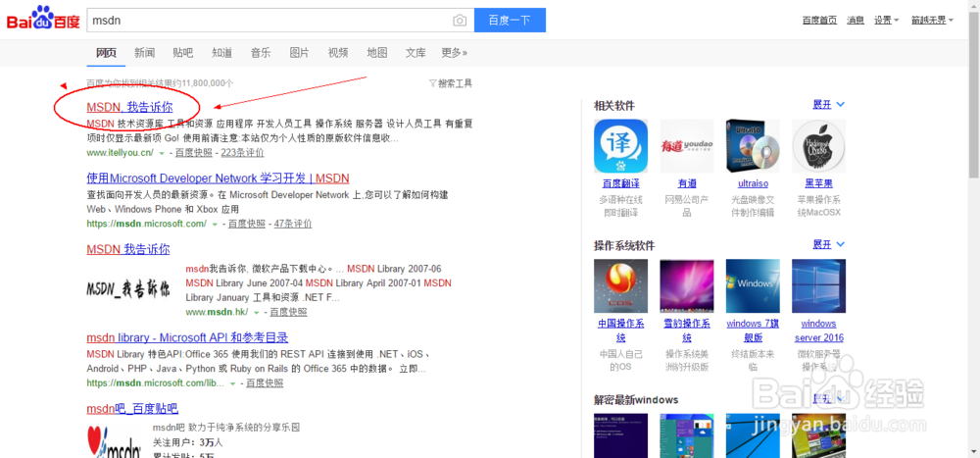Open 百度快照 for www.msdn.hk result
Viewport: 980px width, 458px height.
[x=289, y=312]
